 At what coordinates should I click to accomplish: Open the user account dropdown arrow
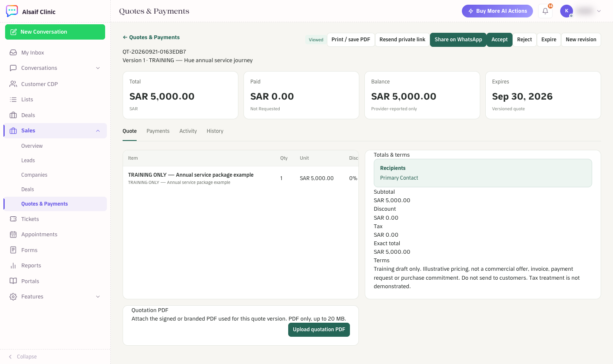(599, 11)
